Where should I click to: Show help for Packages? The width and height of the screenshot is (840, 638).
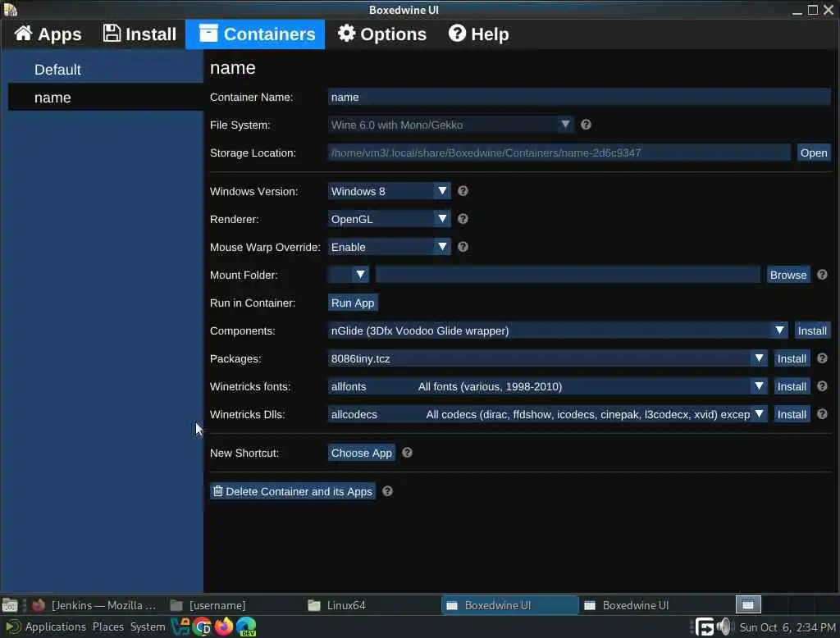pos(822,358)
